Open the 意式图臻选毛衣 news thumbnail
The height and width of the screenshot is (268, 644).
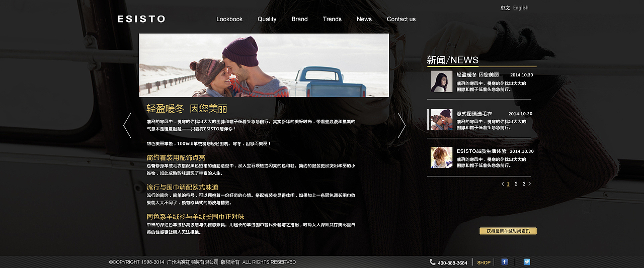click(441, 120)
